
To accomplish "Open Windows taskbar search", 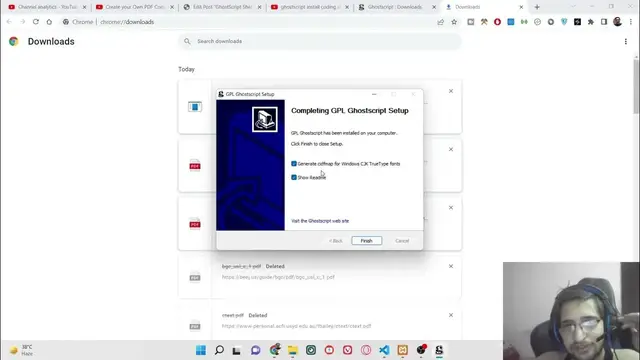I will click(219, 350).
